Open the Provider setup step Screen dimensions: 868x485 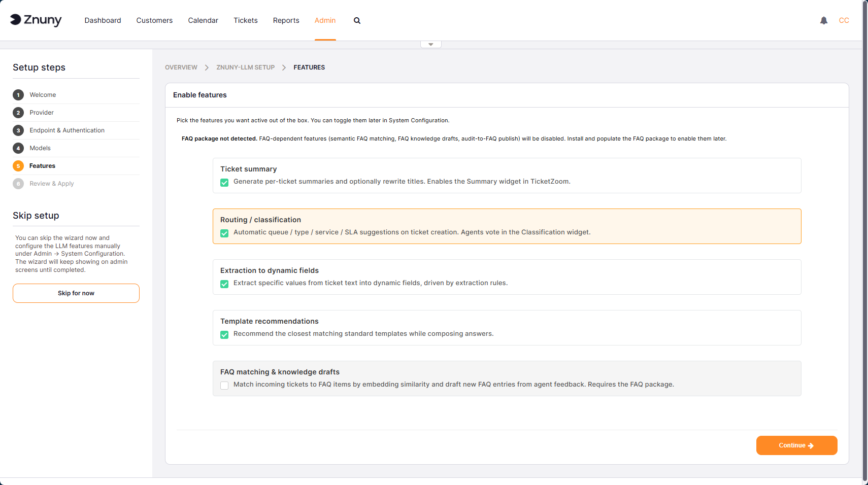42,113
